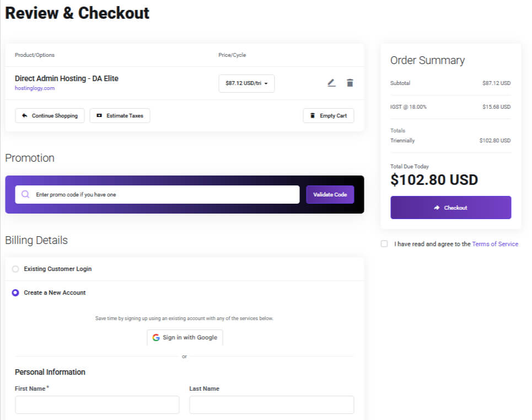This screenshot has height=420, width=532.
Task: Click inside the First Name field
Action: click(x=97, y=405)
